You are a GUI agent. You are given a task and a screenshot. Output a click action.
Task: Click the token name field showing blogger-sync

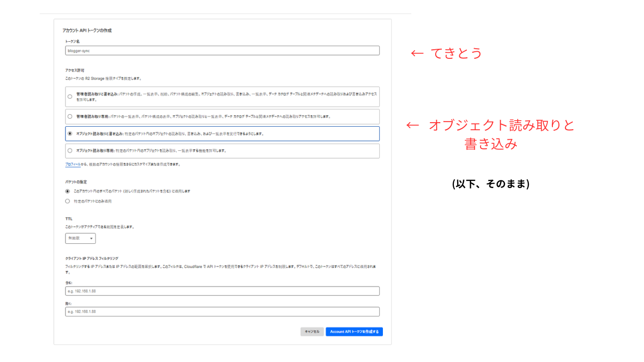[x=221, y=50]
